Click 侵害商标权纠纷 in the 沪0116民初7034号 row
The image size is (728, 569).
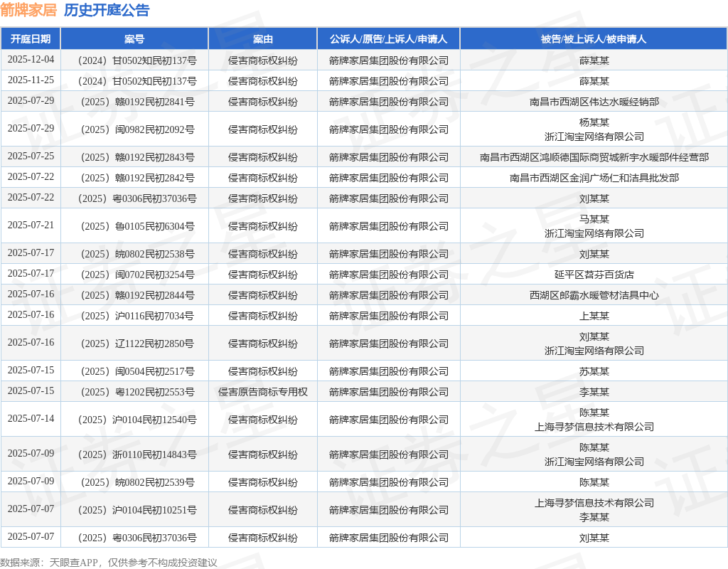[263, 316]
